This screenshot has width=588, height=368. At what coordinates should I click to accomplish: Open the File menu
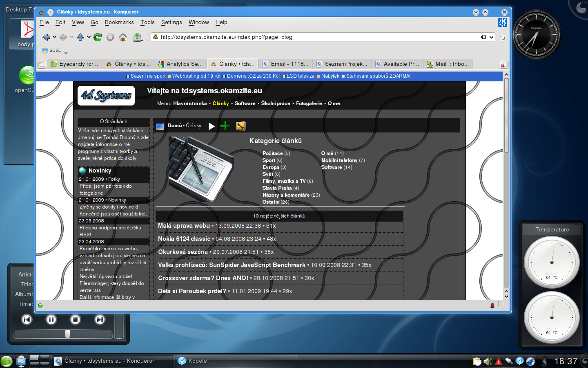tap(44, 22)
